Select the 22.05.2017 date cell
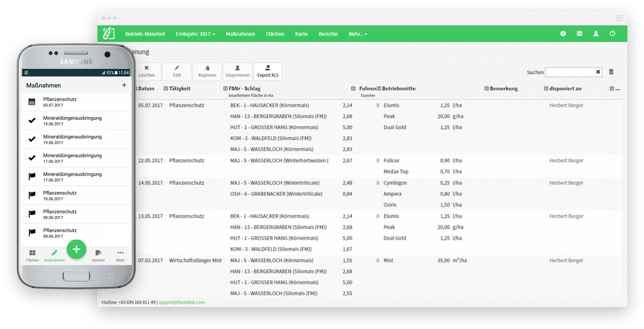The width and height of the screenshot is (644, 329). click(x=150, y=160)
